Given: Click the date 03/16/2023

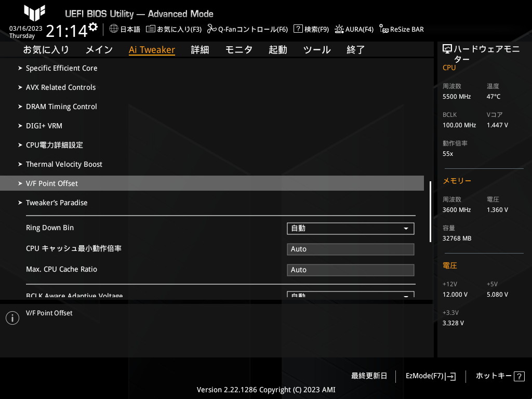Looking at the screenshot, I should click(x=26, y=29).
